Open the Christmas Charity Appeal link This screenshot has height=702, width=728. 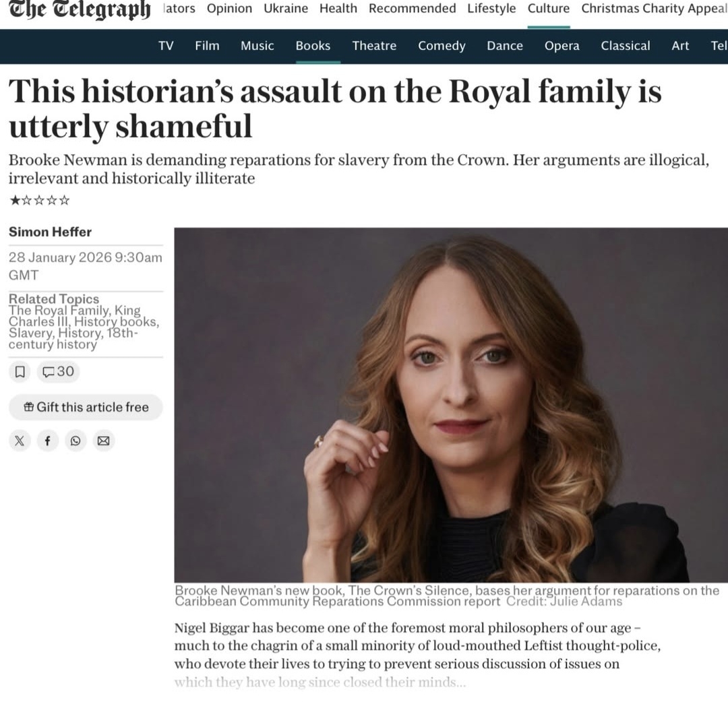653,9
